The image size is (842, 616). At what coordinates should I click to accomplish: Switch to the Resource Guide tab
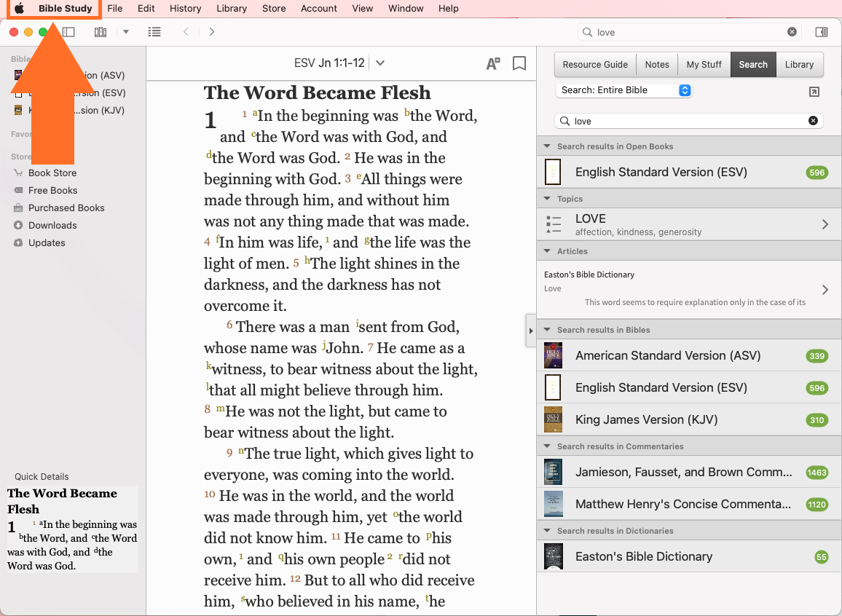pyautogui.click(x=595, y=64)
